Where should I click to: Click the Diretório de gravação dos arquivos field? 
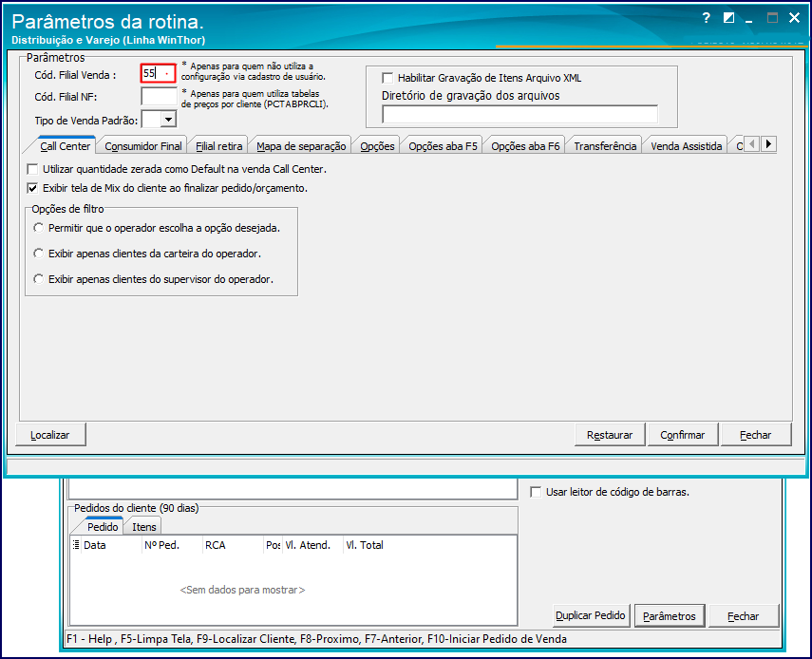519,114
